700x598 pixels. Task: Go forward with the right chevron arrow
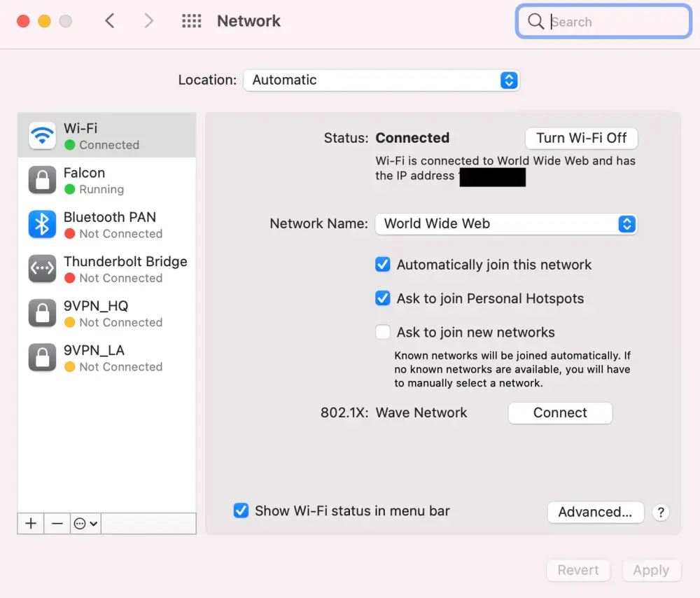[x=148, y=20]
